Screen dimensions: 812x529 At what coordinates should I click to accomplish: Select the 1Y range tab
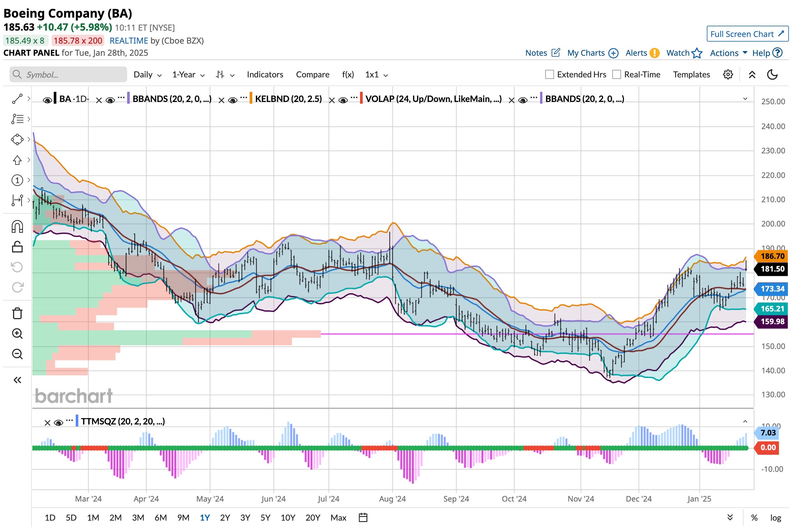click(x=205, y=518)
